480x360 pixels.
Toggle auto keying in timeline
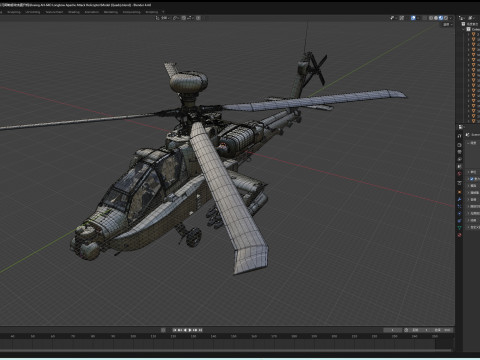(x=163, y=330)
